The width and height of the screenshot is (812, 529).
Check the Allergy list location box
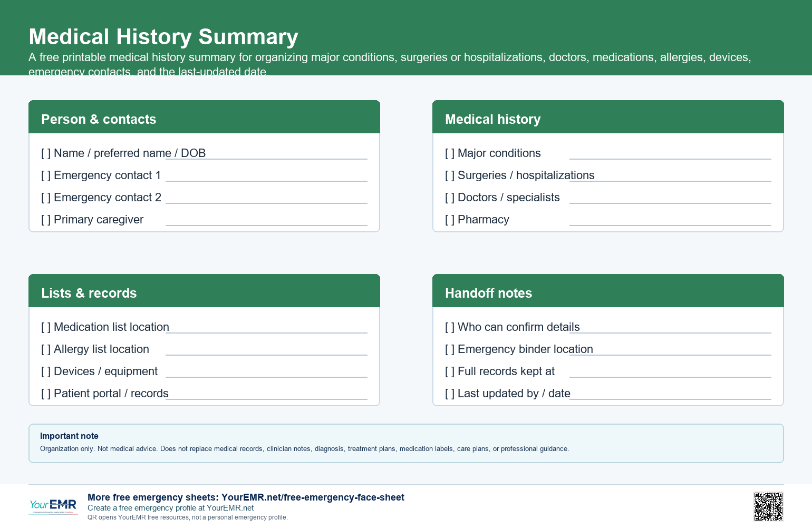[46, 349]
